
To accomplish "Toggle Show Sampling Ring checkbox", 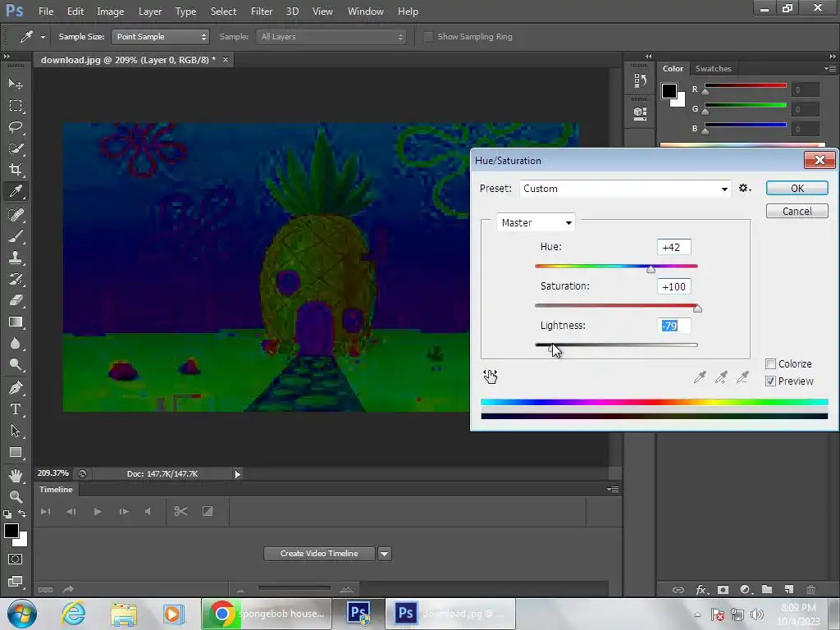I will click(428, 36).
